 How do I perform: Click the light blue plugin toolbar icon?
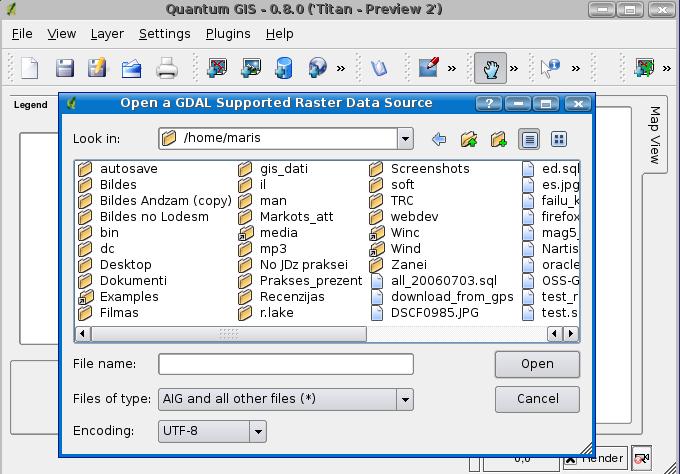coord(379,68)
